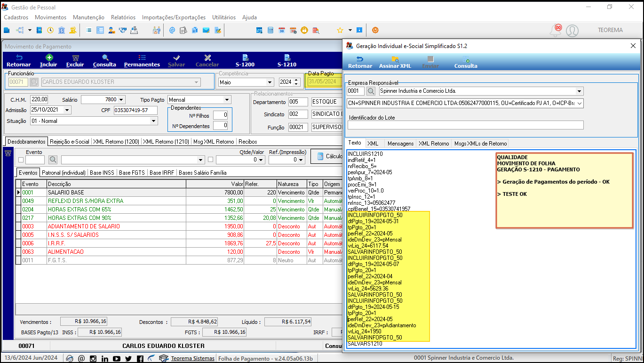Open the Tipo Pagto dropdown showing Mensal
This screenshot has width=644, height=363.
pos(227,99)
